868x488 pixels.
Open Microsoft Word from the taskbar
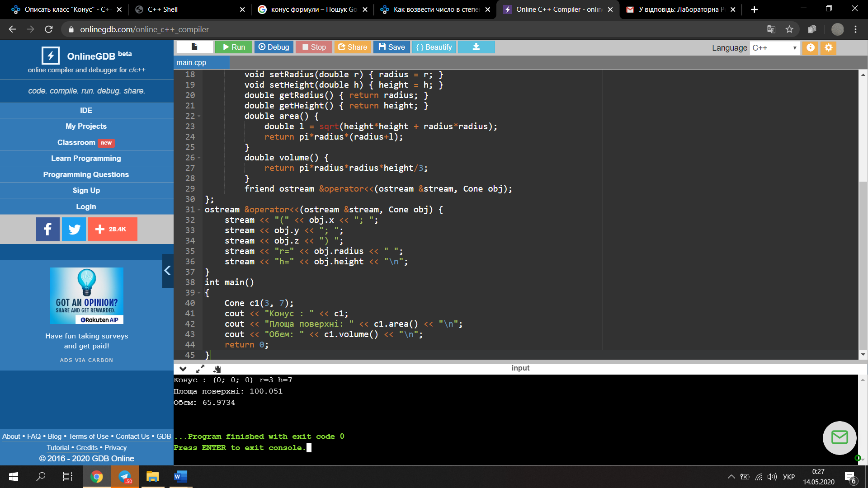click(180, 476)
